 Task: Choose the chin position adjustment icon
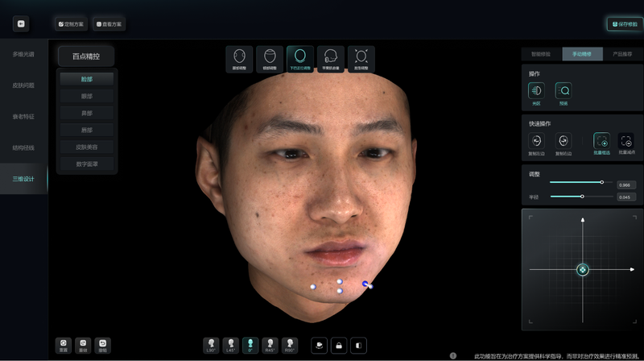(x=300, y=59)
